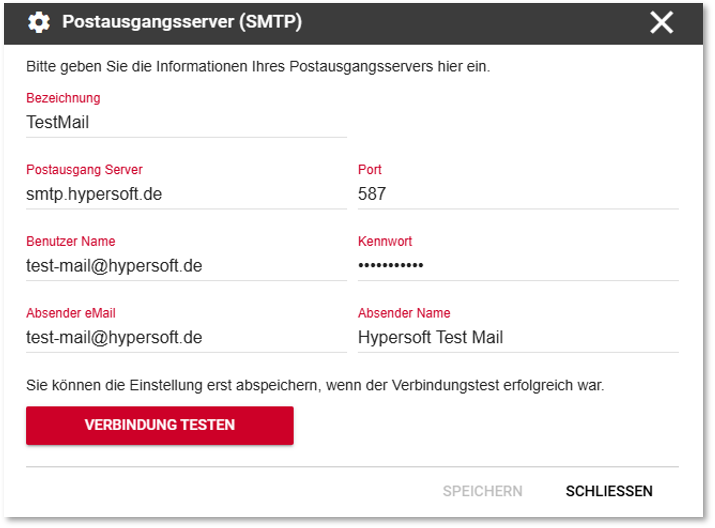715x528 pixels.
Task: Click the settings gear icon in header
Action: point(39,22)
